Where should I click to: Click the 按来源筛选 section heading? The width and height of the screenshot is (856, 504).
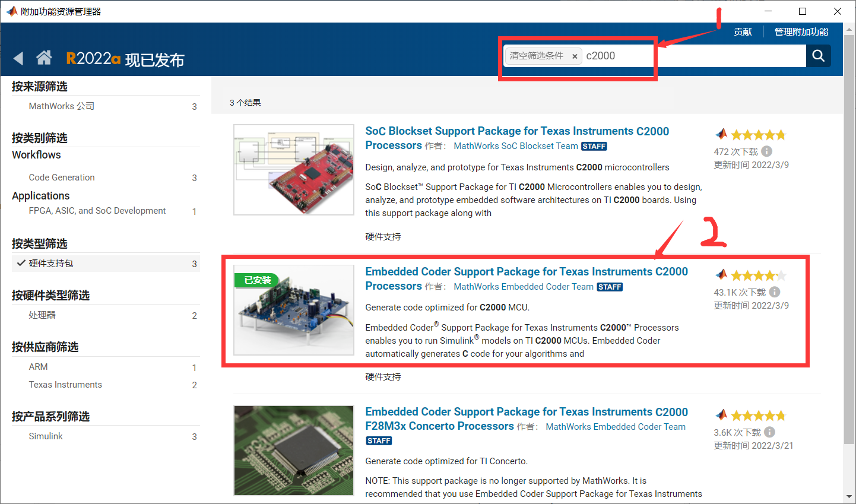pyautogui.click(x=39, y=87)
